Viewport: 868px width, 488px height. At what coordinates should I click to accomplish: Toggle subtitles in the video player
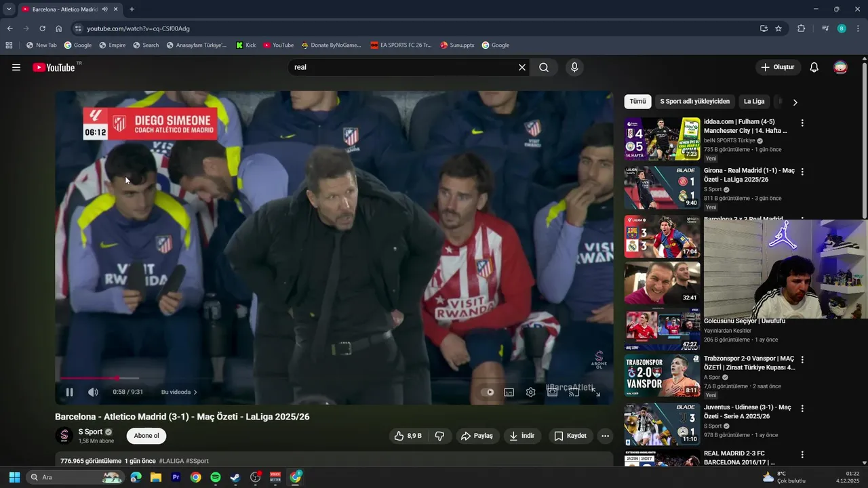(x=509, y=392)
